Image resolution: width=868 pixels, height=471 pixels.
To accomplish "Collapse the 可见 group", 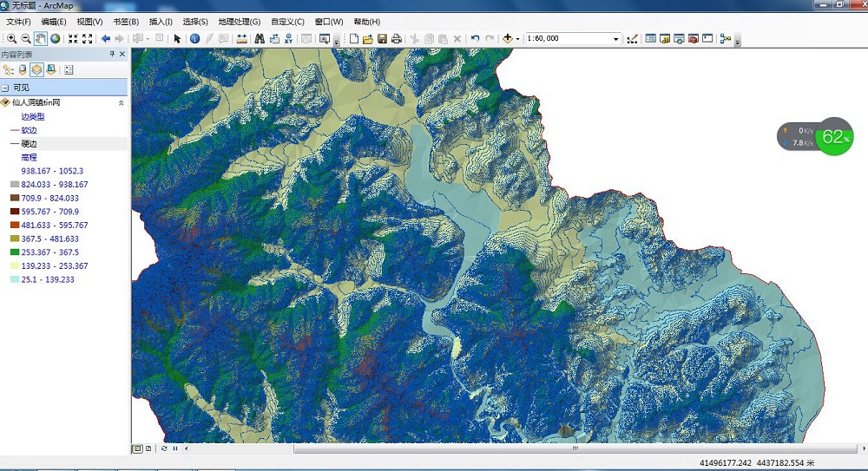I will point(6,88).
